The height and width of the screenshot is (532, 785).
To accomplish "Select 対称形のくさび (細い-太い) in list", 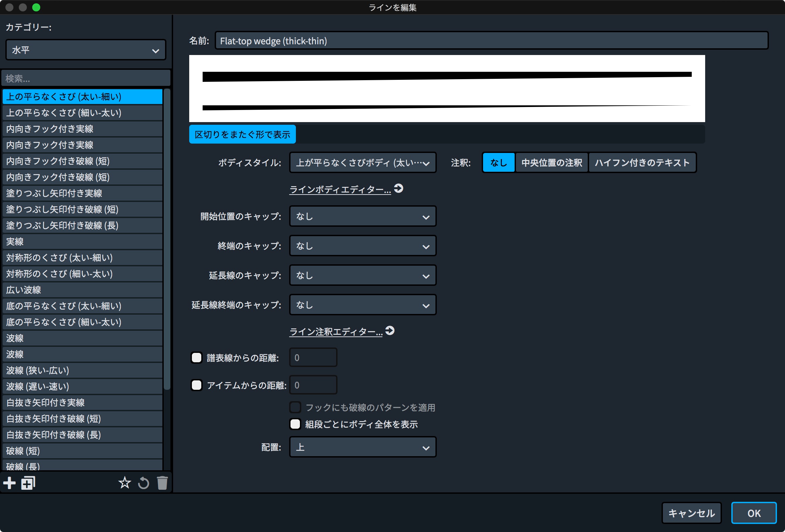I will tap(83, 274).
